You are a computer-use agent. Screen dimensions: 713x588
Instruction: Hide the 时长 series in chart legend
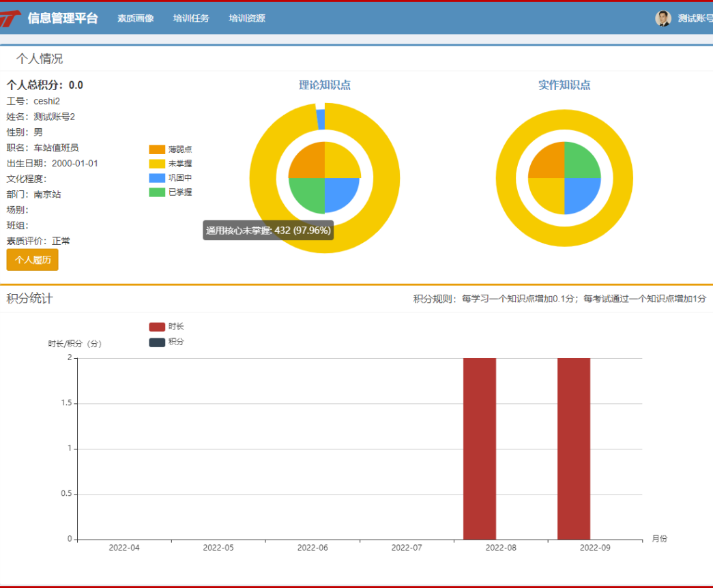point(166,327)
